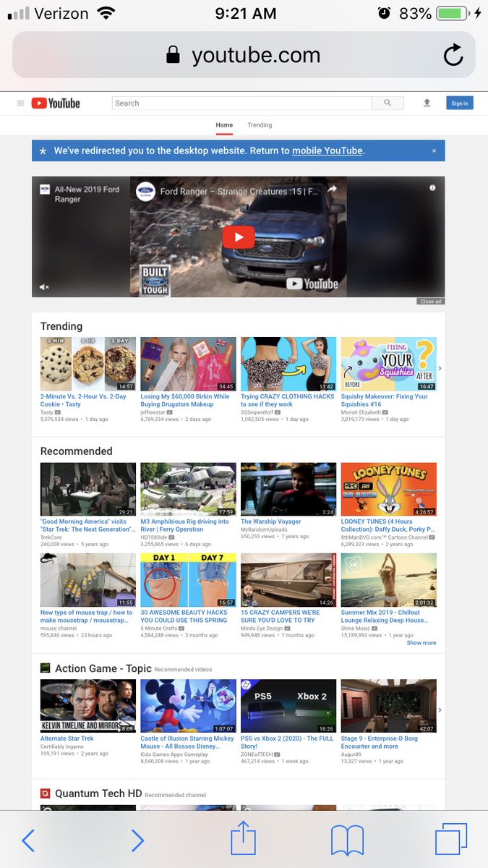Open the SSSniperWolf channel link
Image resolution: width=488 pixels, height=868 pixels.
pos(258,412)
